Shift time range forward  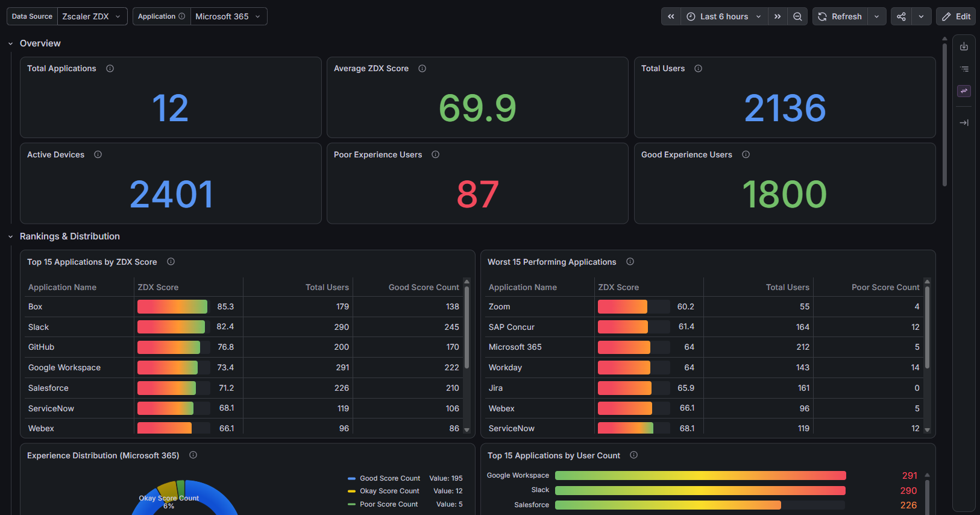click(777, 16)
